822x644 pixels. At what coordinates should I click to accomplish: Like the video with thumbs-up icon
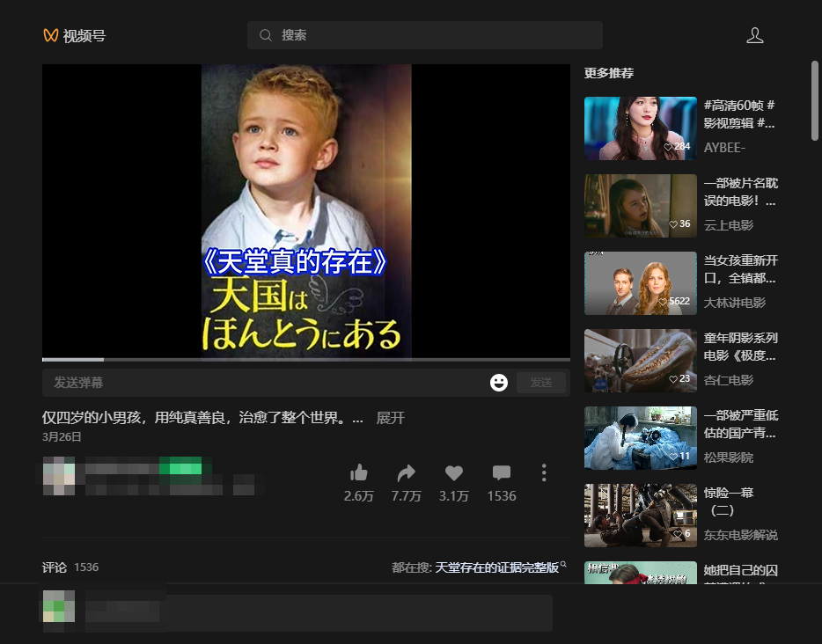[358, 472]
